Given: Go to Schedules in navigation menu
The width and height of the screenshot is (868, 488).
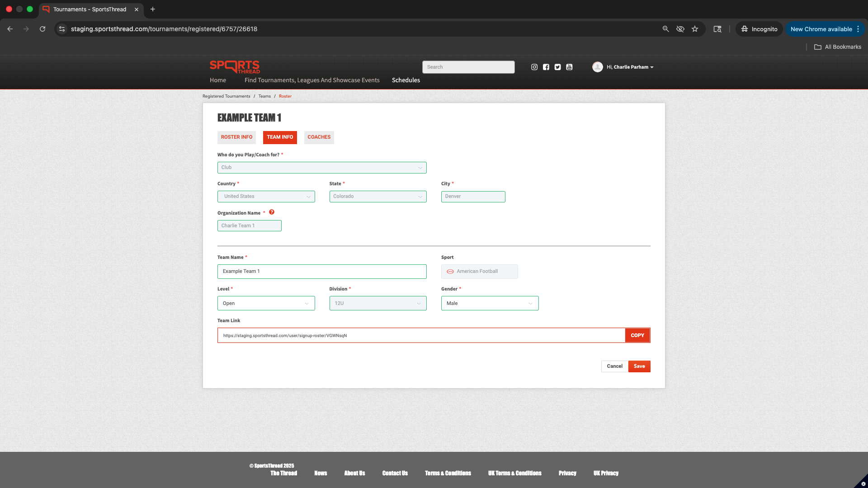Looking at the screenshot, I should pyautogui.click(x=406, y=80).
